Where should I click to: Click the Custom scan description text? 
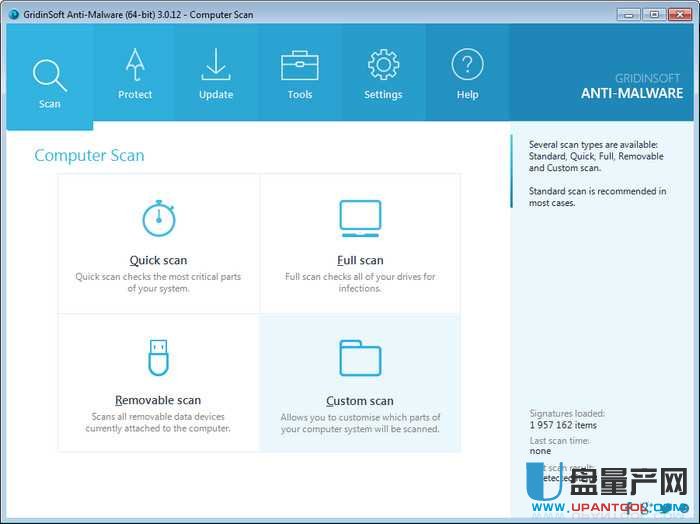(360, 423)
